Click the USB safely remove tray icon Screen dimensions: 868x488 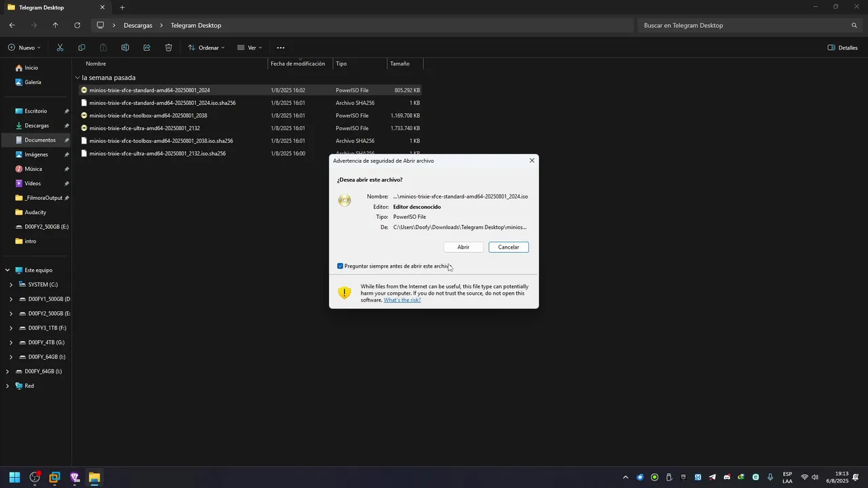pyautogui.click(x=669, y=477)
